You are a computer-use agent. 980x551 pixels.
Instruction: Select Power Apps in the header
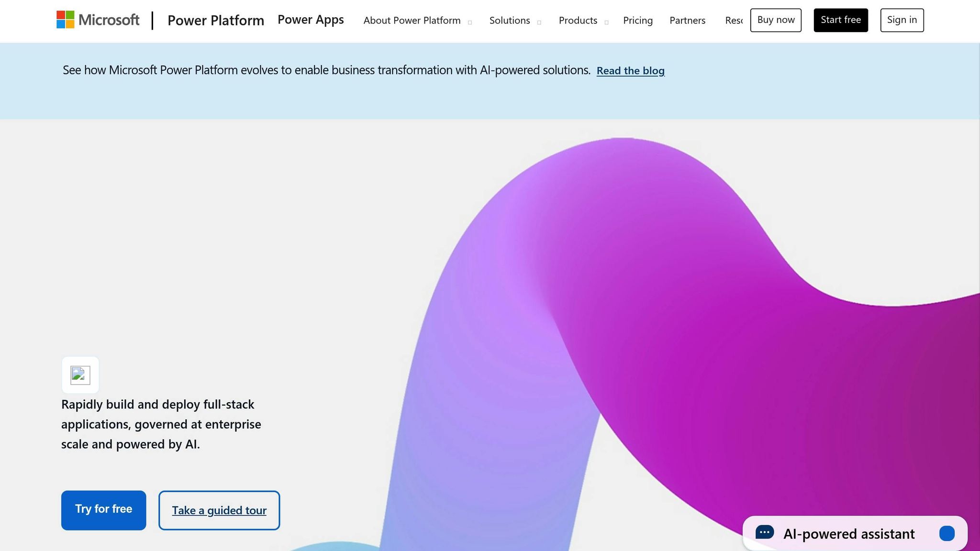pos(310,20)
